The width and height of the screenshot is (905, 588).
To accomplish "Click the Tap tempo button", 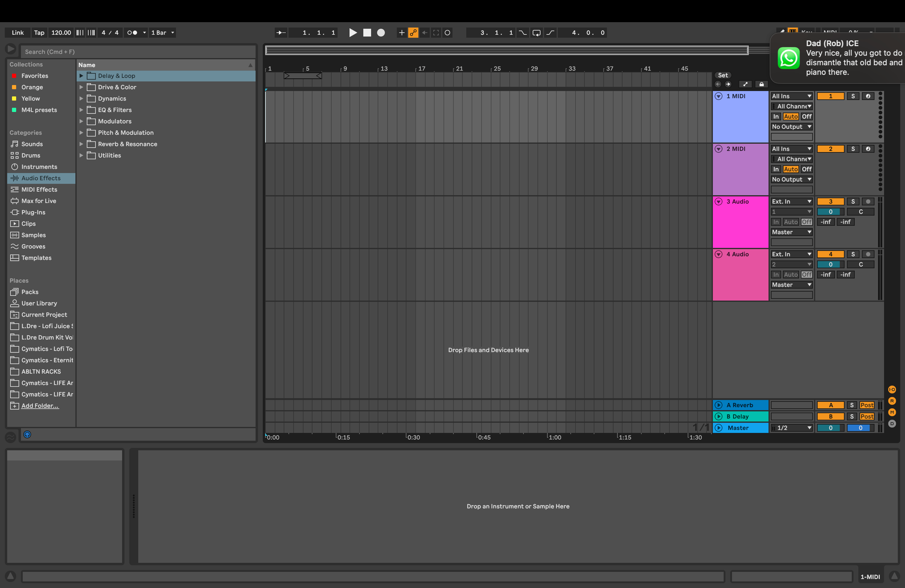I will pos(39,33).
